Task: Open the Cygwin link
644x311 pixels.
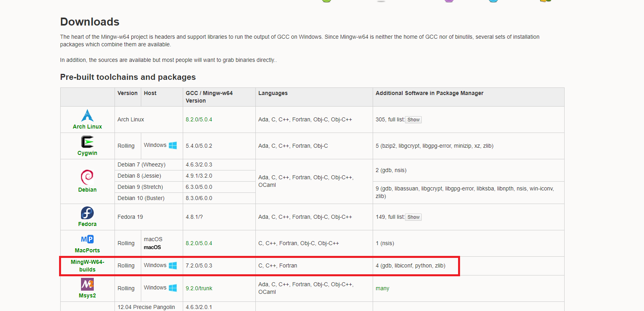Action: tap(87, 153)
